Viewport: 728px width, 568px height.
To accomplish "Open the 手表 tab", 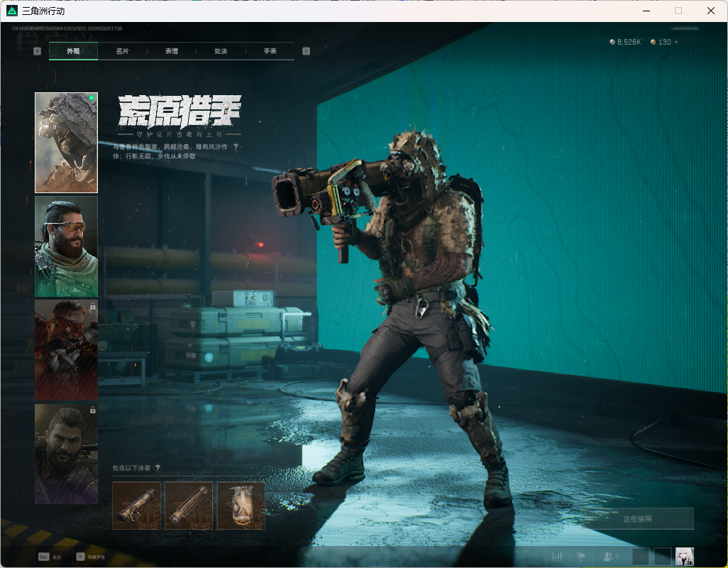I will tap(270, 51).
